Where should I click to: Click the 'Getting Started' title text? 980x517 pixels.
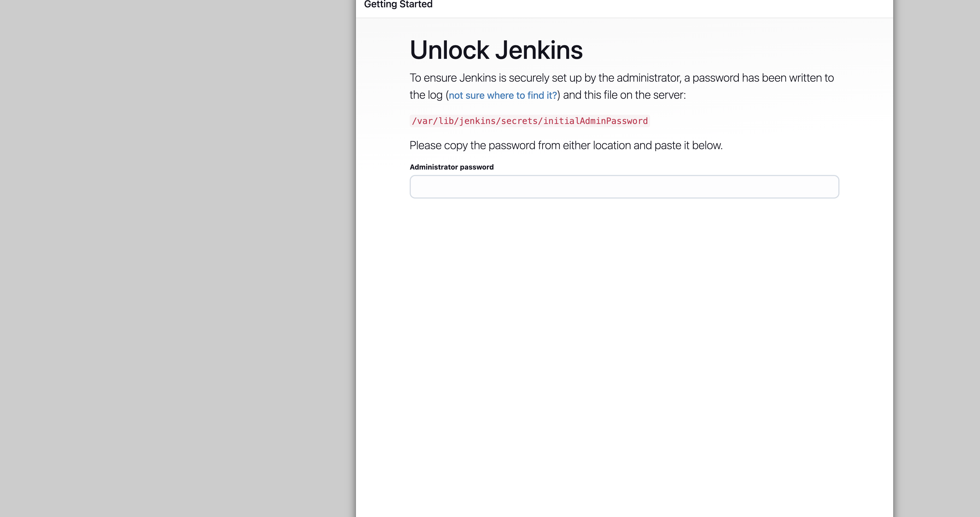[398, 4]
